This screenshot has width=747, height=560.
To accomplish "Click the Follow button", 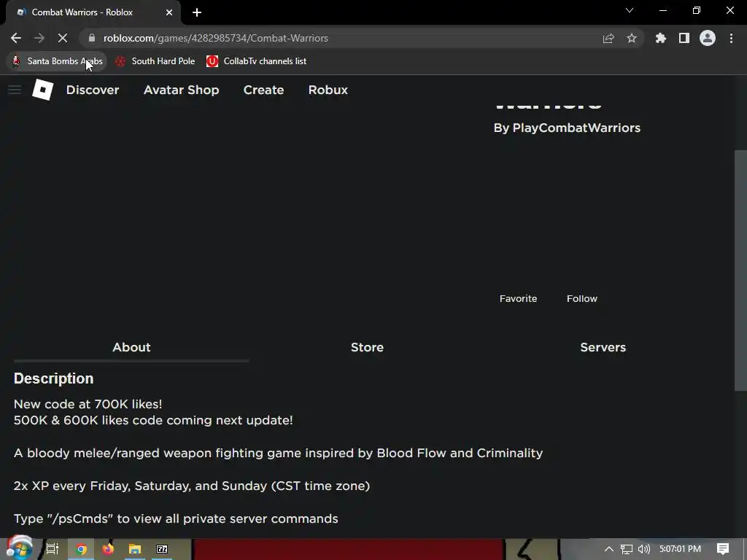I will pos(581,298).
